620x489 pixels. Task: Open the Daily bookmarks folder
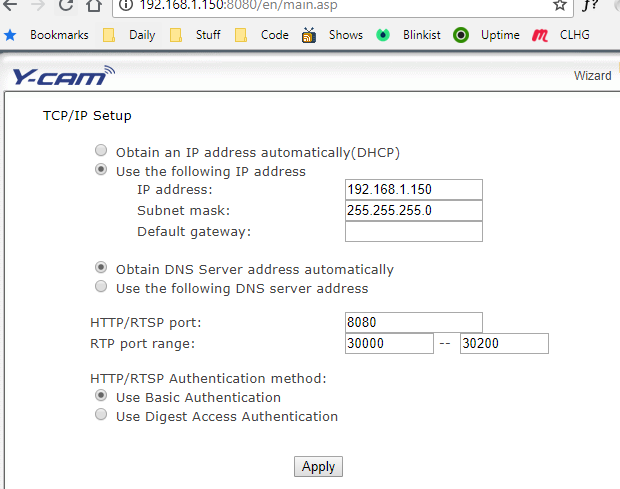tap(130, 35)
